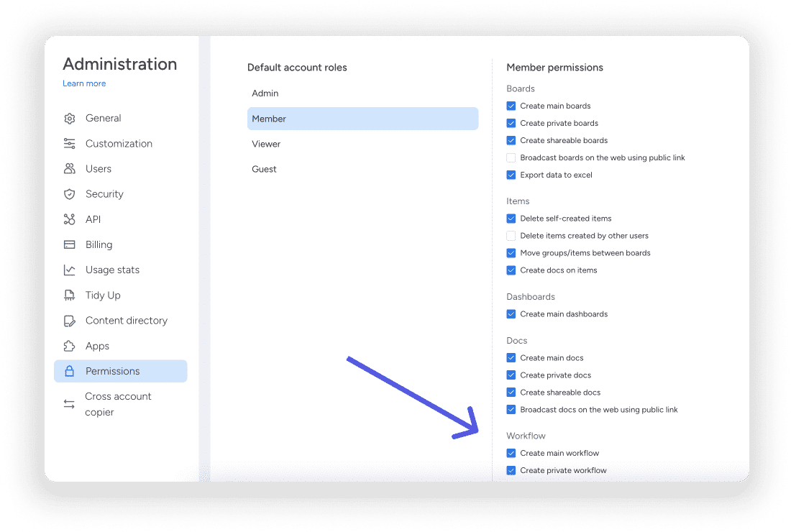The height and width of the screenshot is (532, 791).
Task: Click the Administration page heading
Action: (x=120, y=64)
